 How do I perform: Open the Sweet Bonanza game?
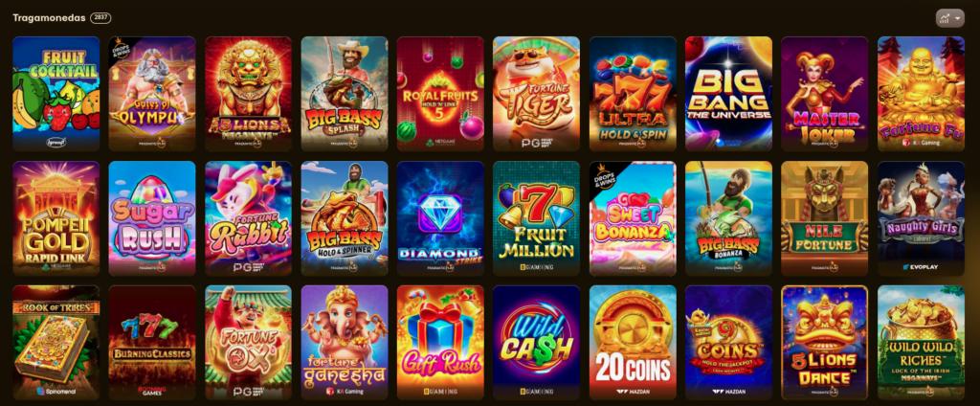[633, 218]
